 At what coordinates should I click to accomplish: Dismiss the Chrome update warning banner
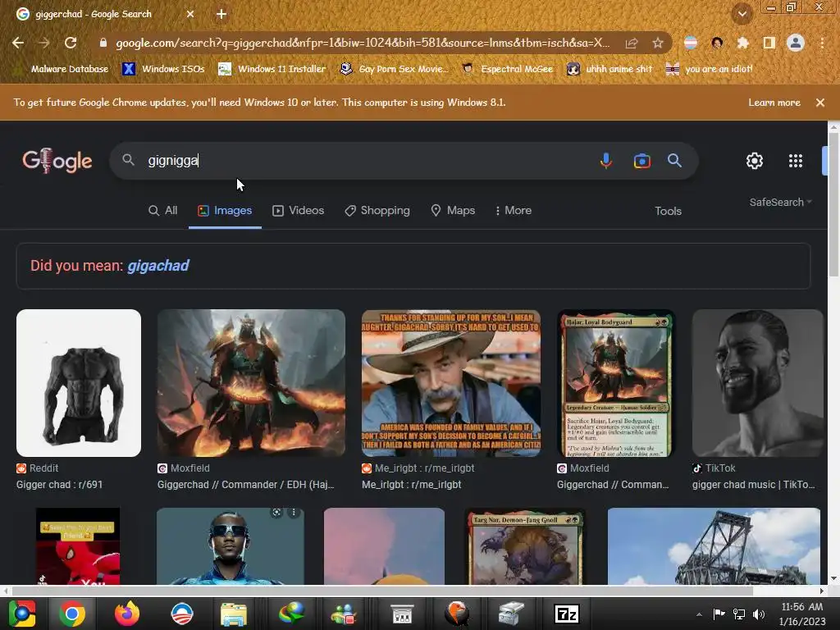point(820,103)
